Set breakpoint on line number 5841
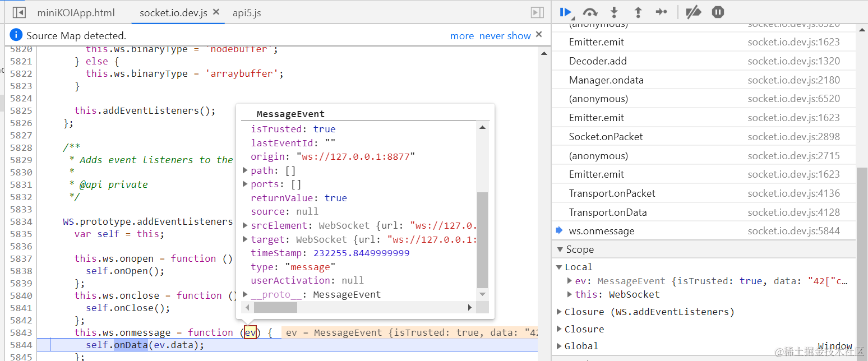 point(21,308)
